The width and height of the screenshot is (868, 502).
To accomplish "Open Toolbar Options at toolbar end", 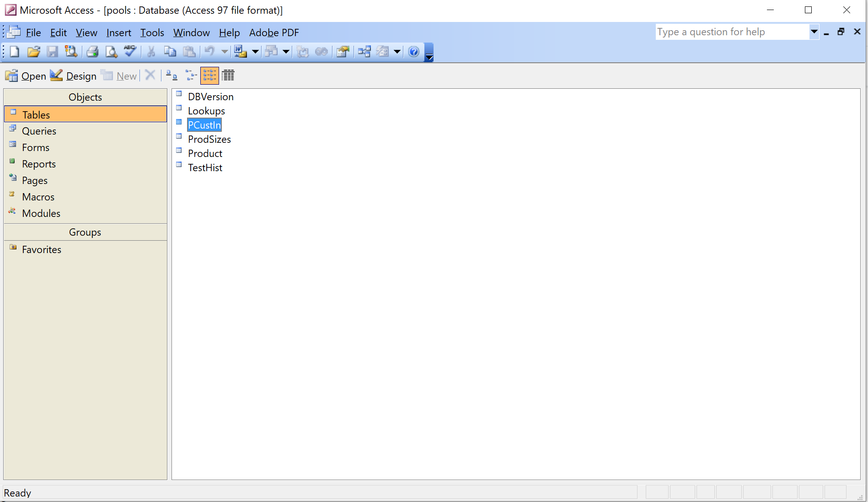I will [x=429, y=53].
